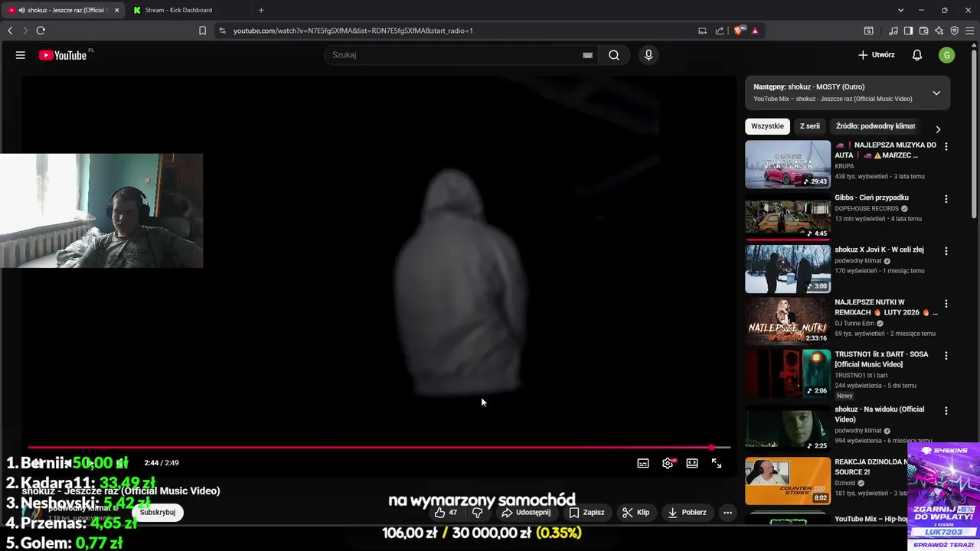Click the Subskrybuj subscribe button
The image size is (980, 551).
(158, 513)
